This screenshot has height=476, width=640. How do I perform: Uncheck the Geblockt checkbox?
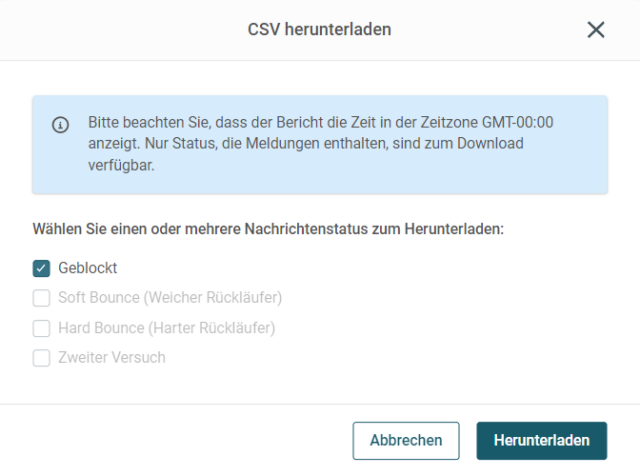coord(41,269)
